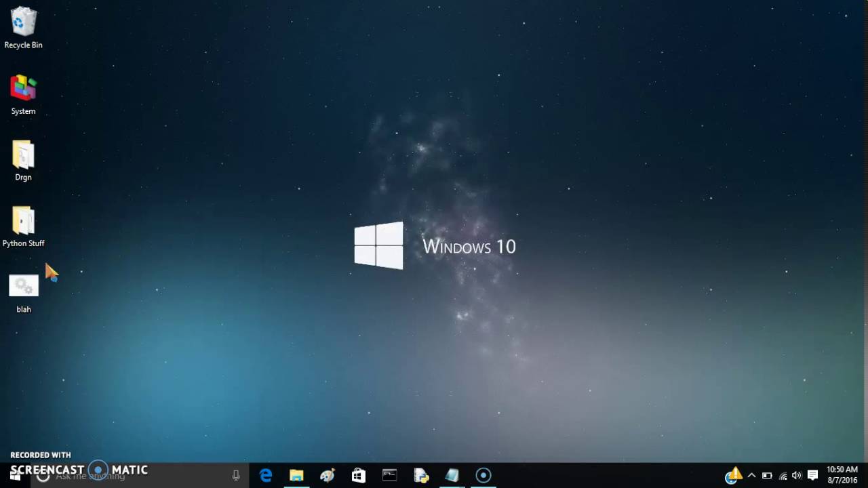Open the Action Center notifications
Viewport: 868px width, 488px height.
click(813, 476)
